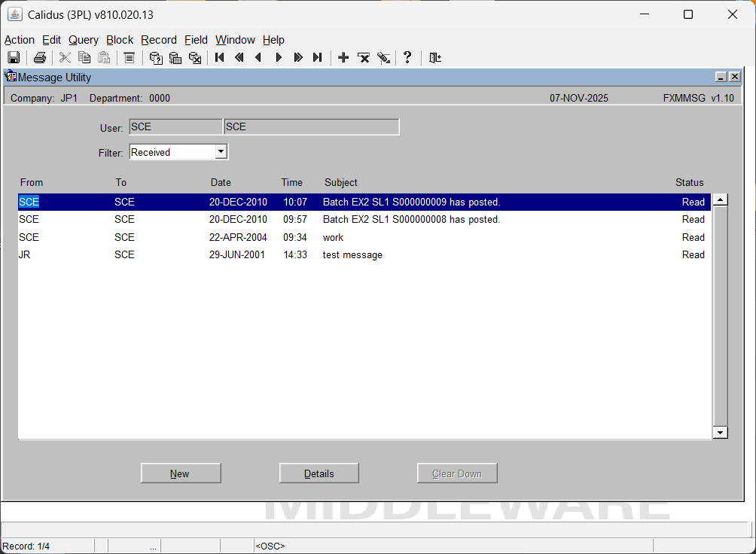This screenshot has width=756, height=554.
Task: Click the Enter Query toolbar icon
Action: 156,58
